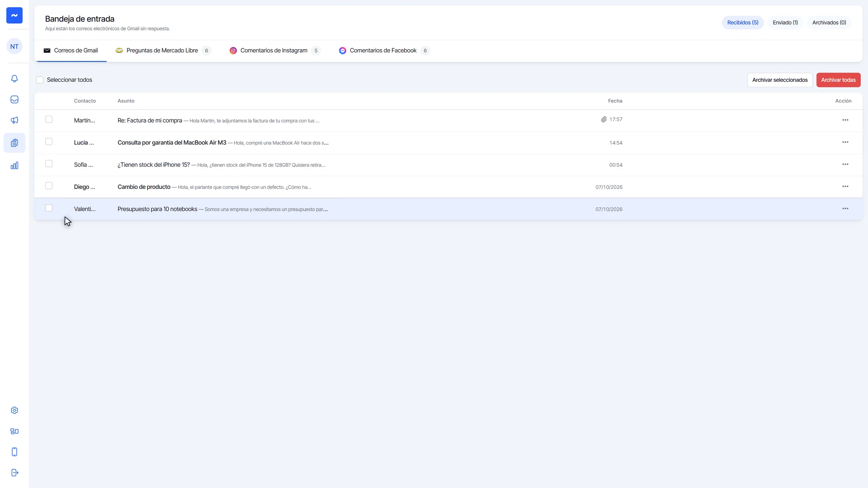Show Enviado (1) filter
This screenshot has height=488, width=868.
[785, 23]
